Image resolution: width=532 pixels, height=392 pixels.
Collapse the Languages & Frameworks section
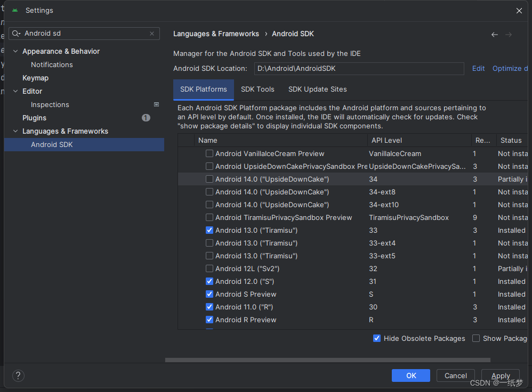pos(15,131)
